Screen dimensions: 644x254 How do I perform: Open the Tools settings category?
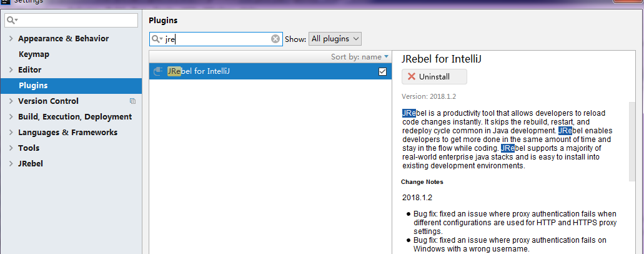(x=29, y=148)
